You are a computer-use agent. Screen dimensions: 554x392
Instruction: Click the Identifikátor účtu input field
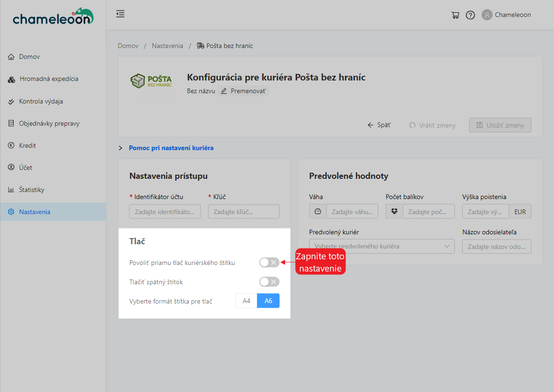165,212
